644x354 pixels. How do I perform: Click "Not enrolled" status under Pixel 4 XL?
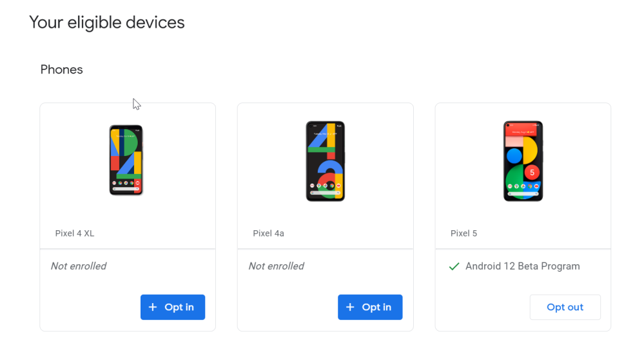click(79, 266)
